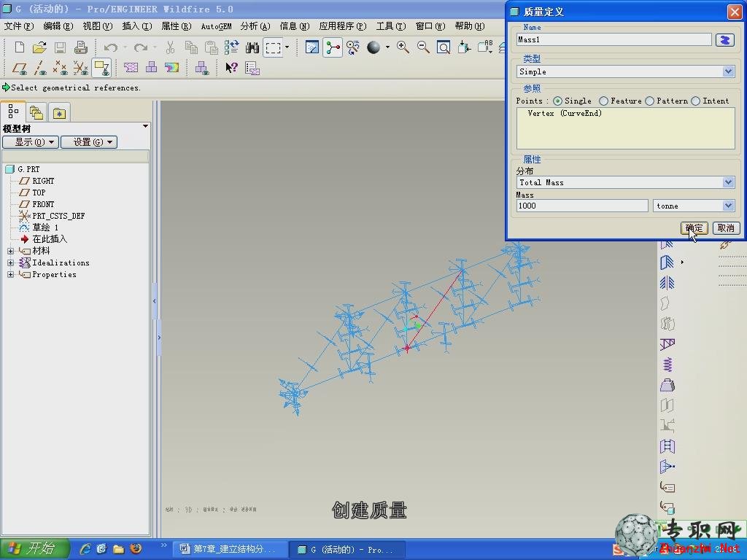Click the rigid link icon
Viewport: 747px width, 560px height.
(667, 467)
